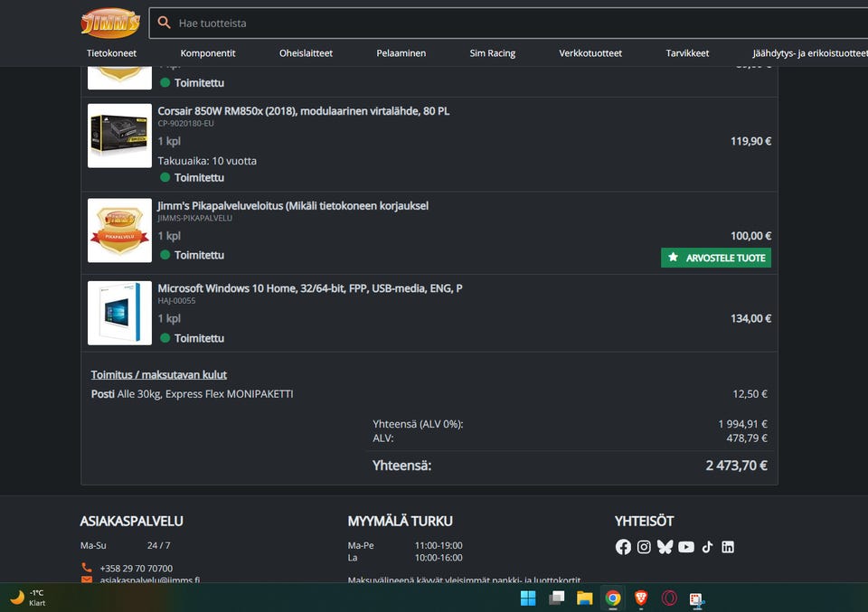Switch to Google Chrome in taskbar
Image resolution: width=868 pixels, height=612 pixels.
(613, 598)
